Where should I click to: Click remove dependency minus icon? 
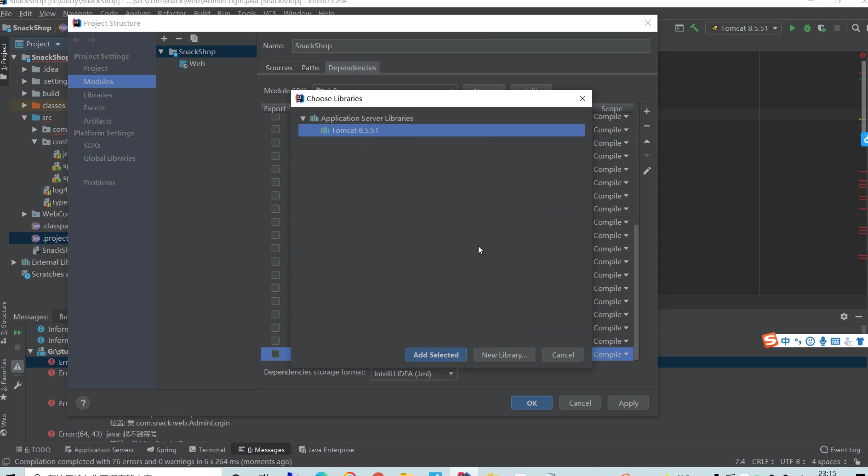tap(646, 126)
